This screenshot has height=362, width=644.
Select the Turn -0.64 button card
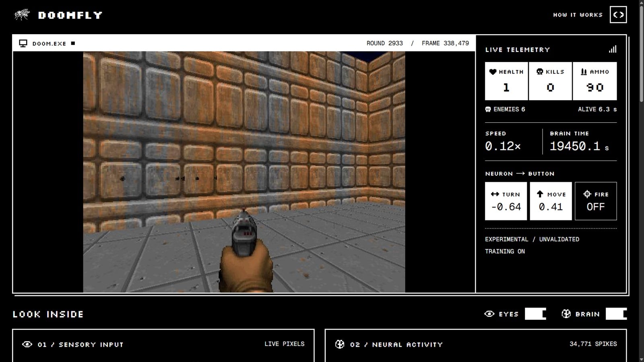(x=506, y=201)
